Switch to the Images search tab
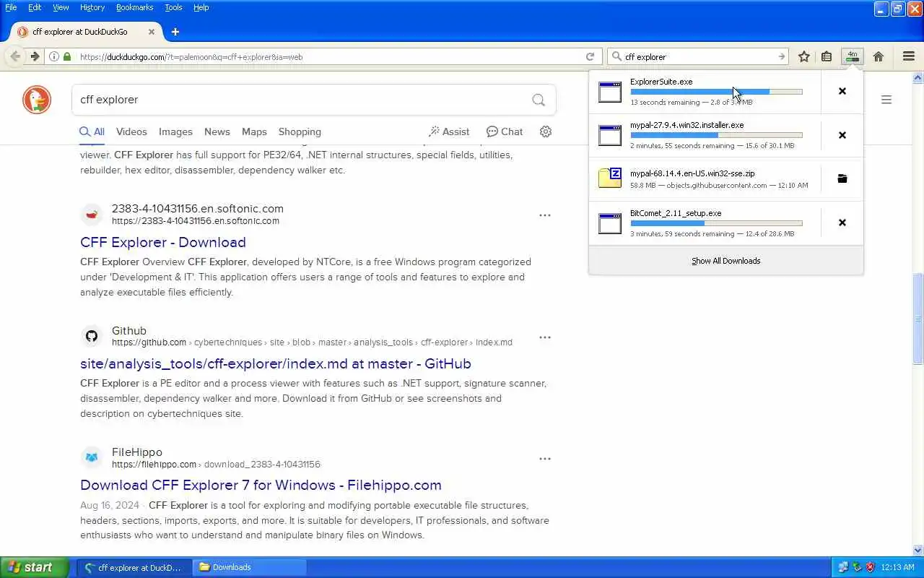924x578 pixels. pos(175,131)
